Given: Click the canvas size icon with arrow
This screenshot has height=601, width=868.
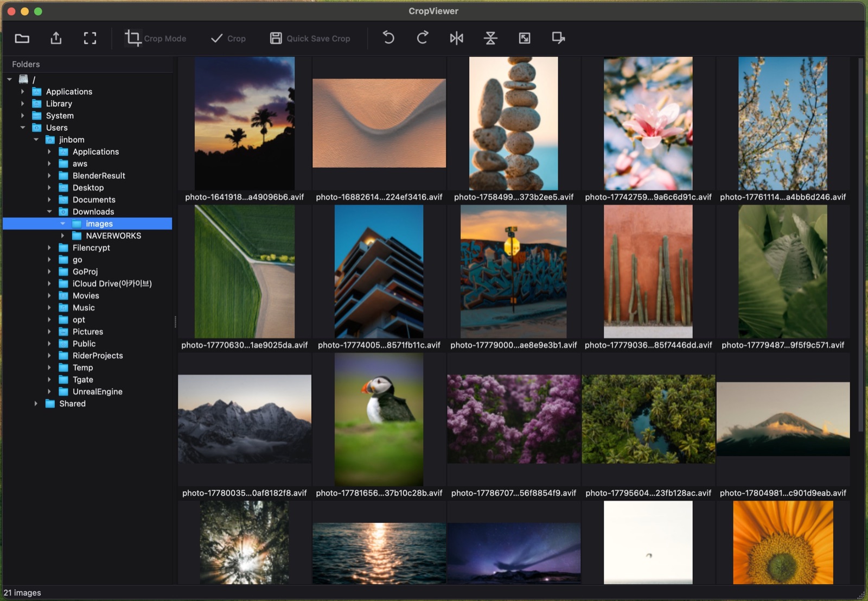Looking at the screenshot, I should (x=558, y=38).
